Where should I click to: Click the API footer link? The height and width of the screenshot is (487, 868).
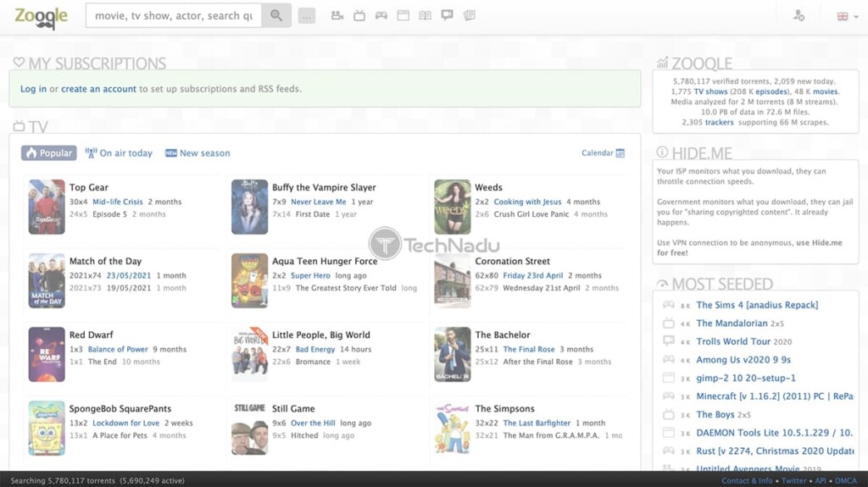pyautogui.click(x=821, y=480)
